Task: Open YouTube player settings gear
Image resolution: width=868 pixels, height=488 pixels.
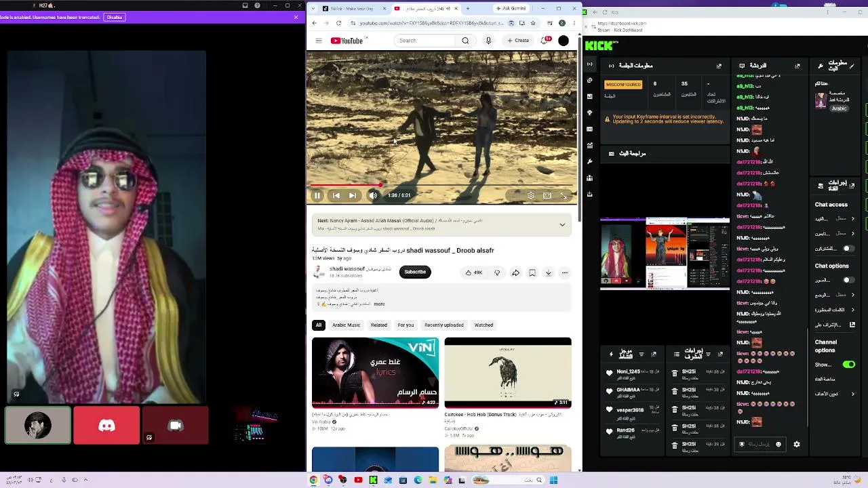Action: 531,195
